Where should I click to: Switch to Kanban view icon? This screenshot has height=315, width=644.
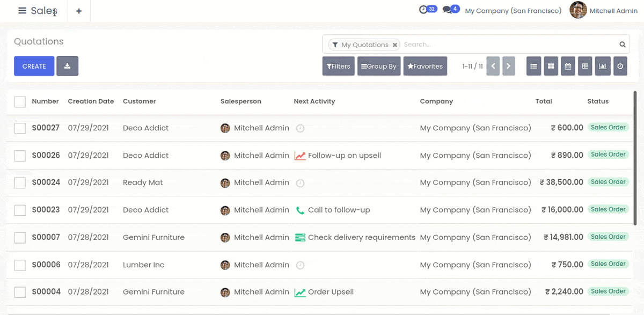click(x=551, y=66)
